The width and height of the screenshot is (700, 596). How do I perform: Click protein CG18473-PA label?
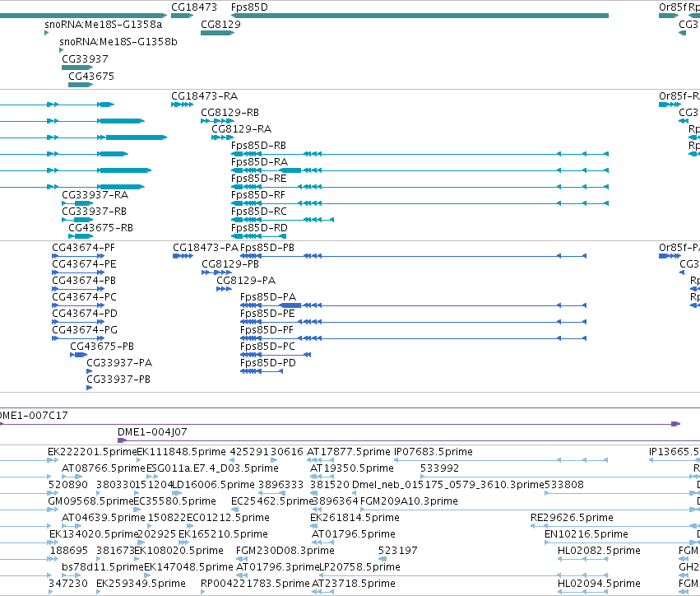click(206, 248)
